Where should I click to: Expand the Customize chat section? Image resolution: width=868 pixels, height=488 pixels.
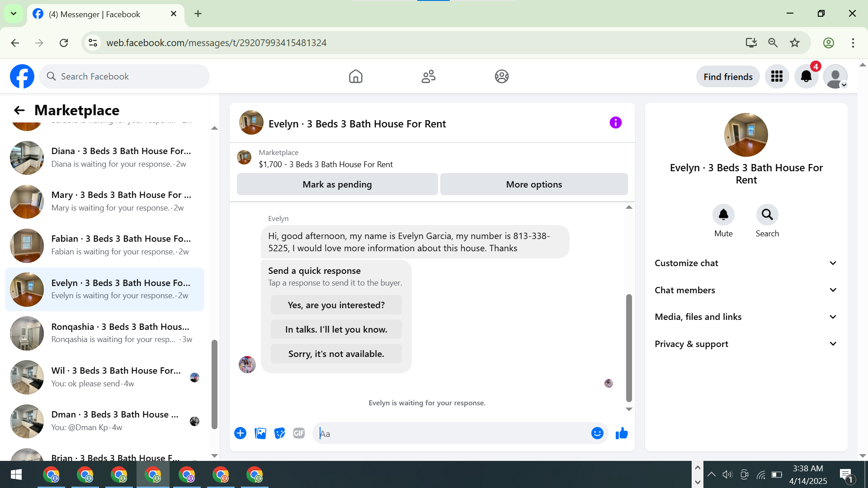pos(746,263)
